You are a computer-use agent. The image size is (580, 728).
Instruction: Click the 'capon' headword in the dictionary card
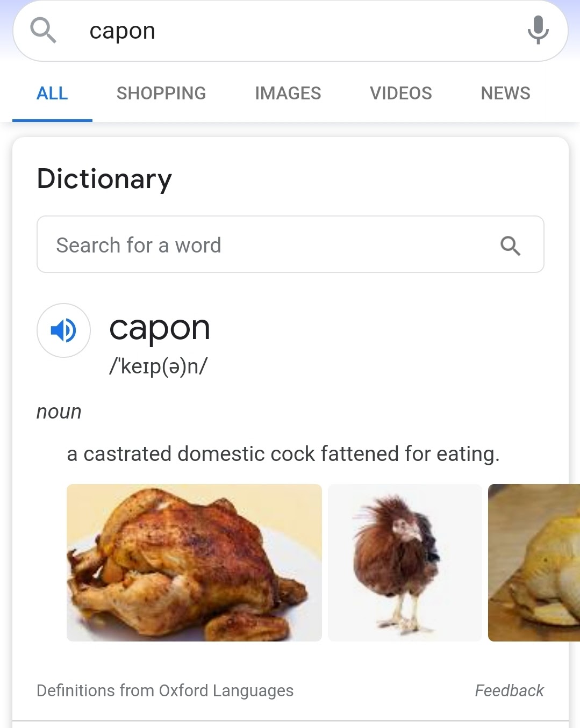(160, 329)
